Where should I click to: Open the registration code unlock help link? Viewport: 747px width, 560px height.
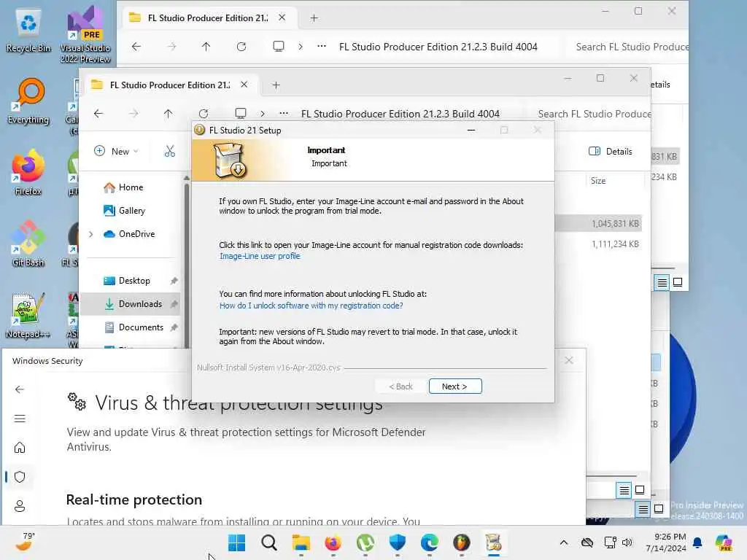(311, 306)
